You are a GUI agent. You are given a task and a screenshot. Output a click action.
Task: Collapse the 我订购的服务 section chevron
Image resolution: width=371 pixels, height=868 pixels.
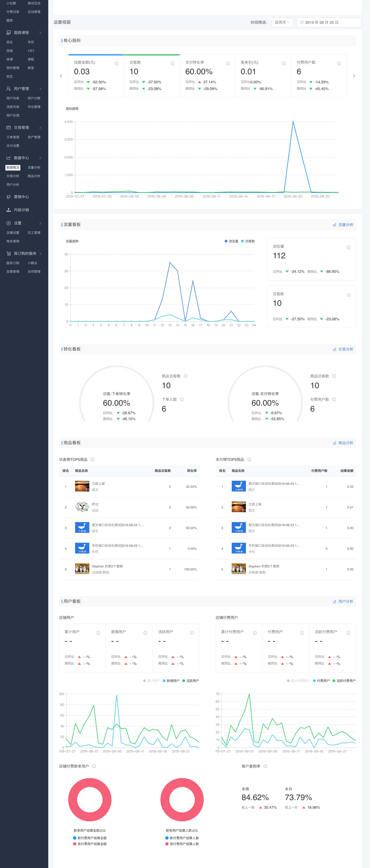pos(40,254)
